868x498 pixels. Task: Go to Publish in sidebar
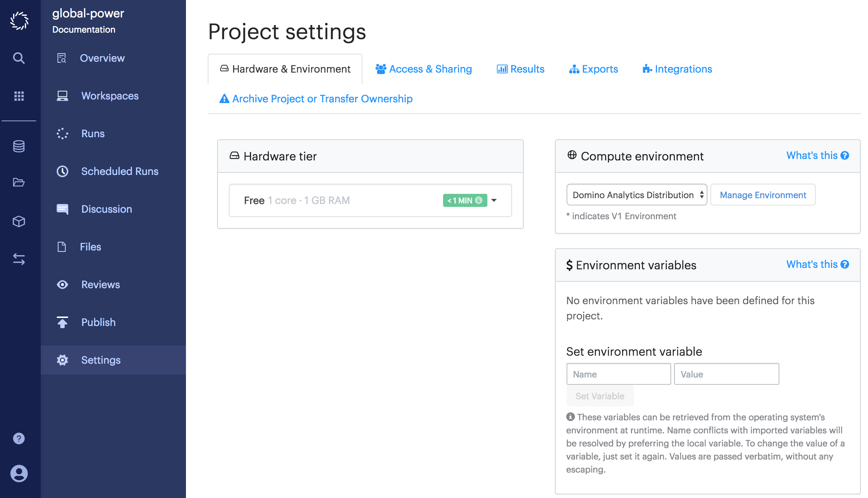tap(98, 322)
